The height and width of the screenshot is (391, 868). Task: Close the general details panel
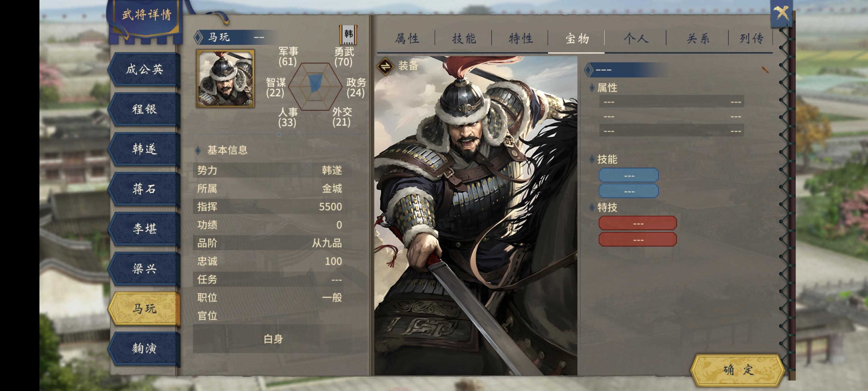click(x=781, y=13)
